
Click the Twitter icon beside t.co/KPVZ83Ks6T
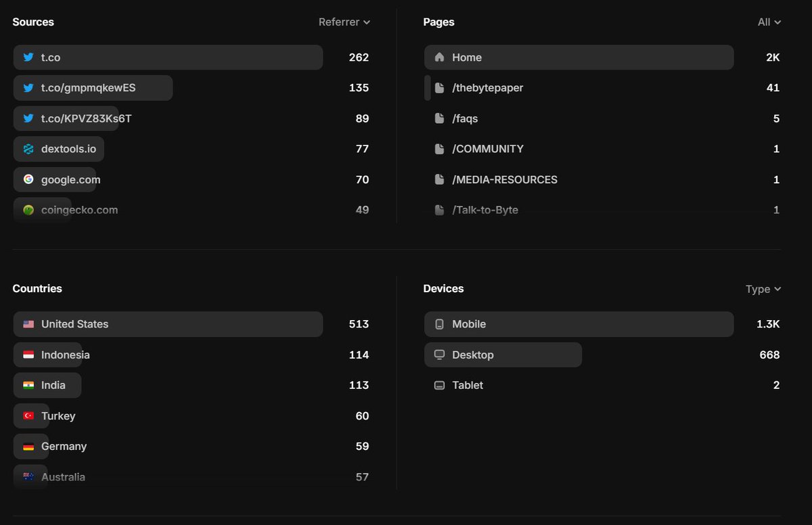[x=28, y=118]
